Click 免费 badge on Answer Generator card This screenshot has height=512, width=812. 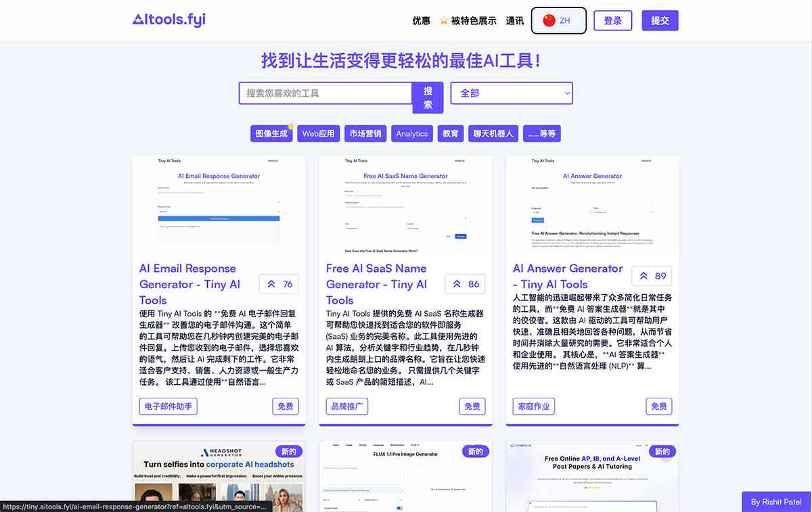point(659,406)
